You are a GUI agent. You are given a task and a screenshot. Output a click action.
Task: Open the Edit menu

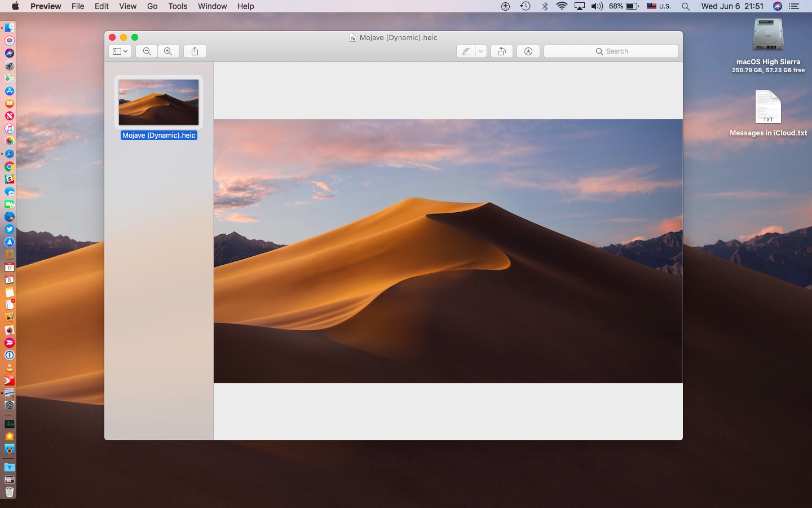click(101, 6)
